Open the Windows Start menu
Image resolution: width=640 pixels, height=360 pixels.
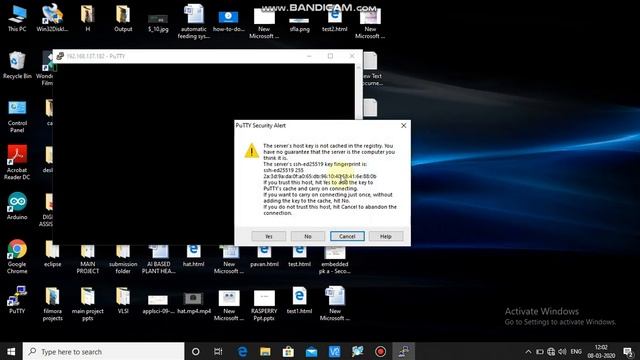point(11,351)
